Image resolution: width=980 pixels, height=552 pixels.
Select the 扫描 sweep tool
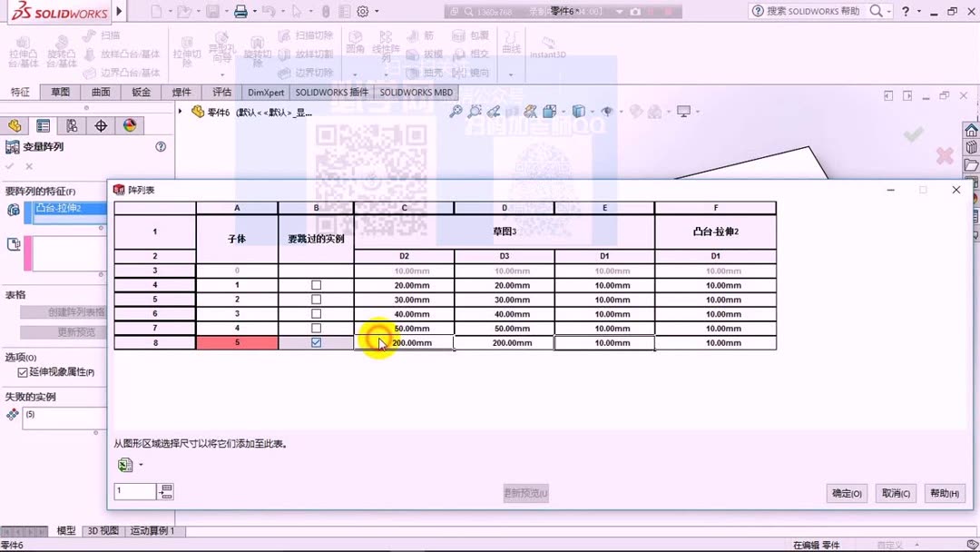point(106,36)
